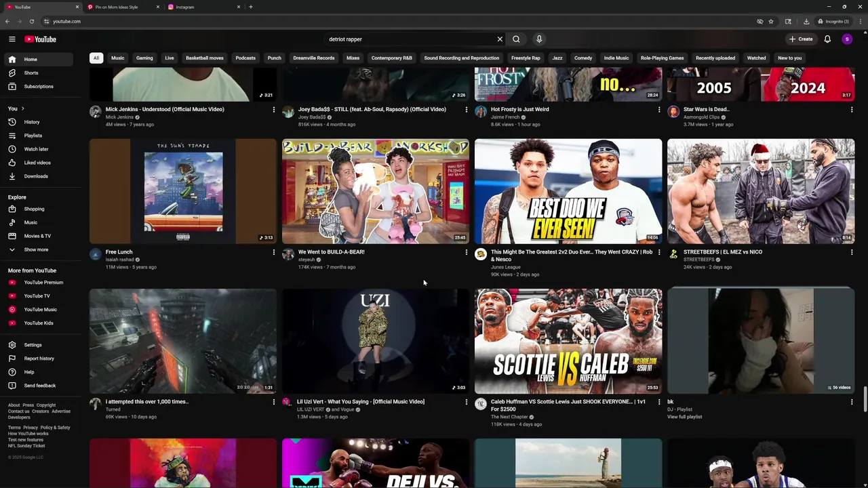868x488 pixels.
Task: Open options for Lil Uzi Vert video
Action: pyautogui.click(x=467, y=402)
